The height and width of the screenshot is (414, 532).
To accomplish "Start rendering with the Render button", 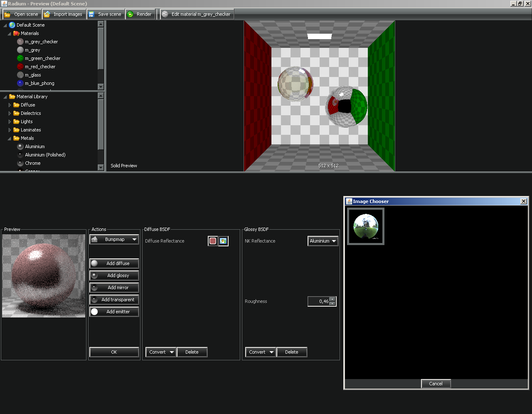I will pos(140,14).
